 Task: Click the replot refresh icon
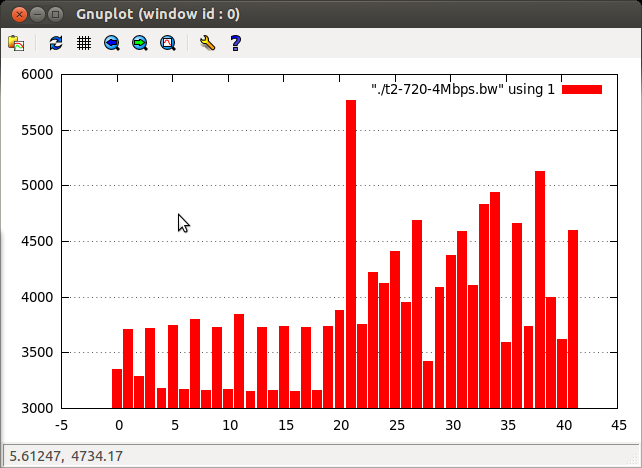point(56,43)
